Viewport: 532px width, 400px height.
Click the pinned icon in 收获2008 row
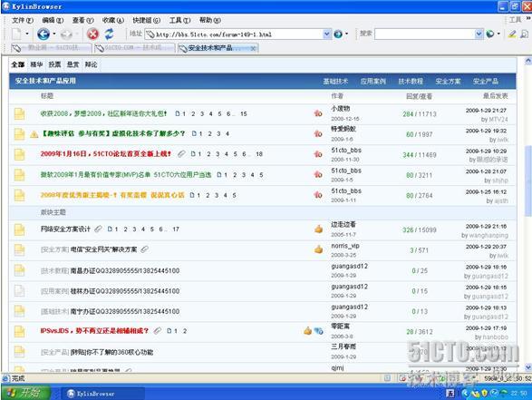(x=318, y=113)
